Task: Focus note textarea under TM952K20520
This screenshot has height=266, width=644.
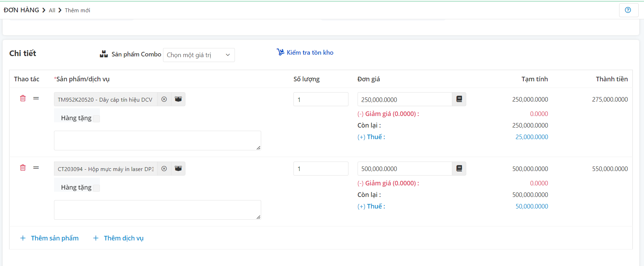Action: [x=157, y=141]
